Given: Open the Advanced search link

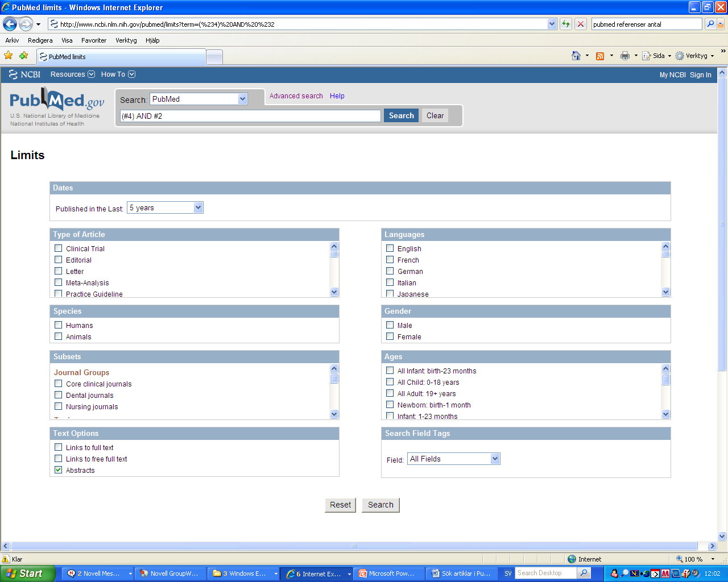Looking at the screenshot, I should pyautogui.click(x=296, y=96).
